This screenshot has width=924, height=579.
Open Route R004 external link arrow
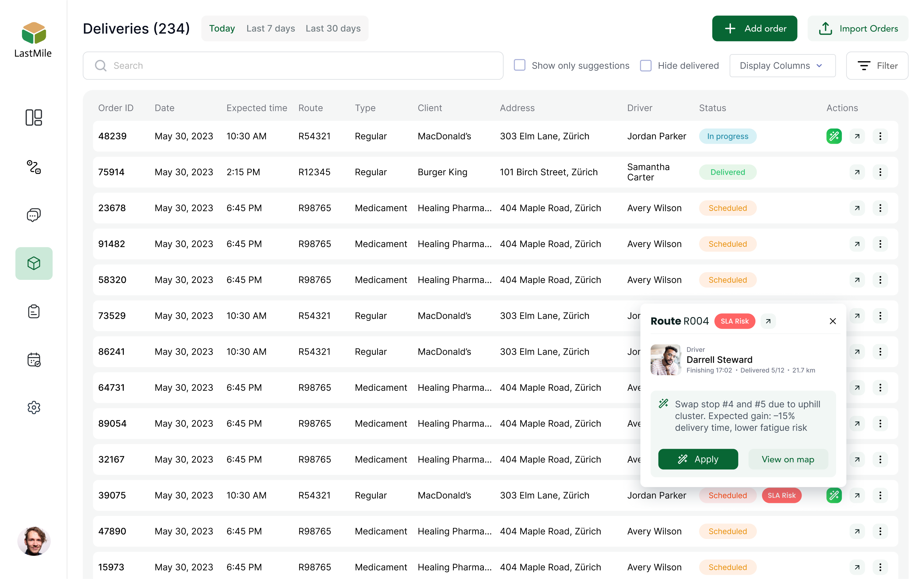[x=768, y=321]
